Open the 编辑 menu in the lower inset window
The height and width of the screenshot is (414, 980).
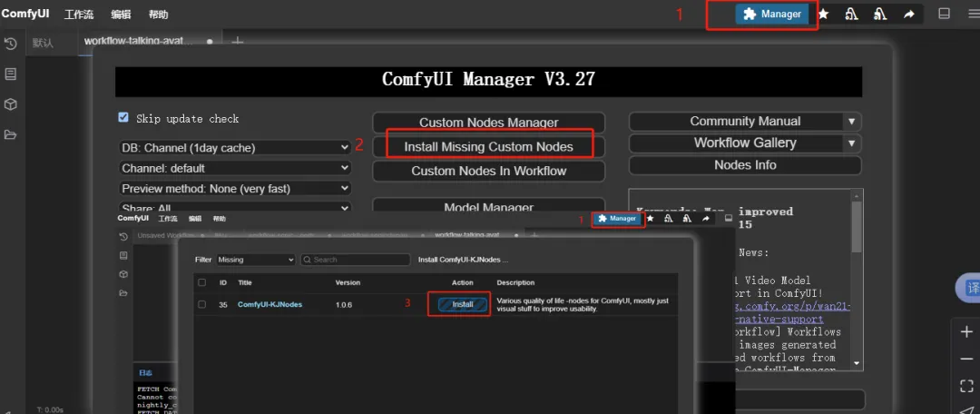pyautogui.click(x=196, y=219)
